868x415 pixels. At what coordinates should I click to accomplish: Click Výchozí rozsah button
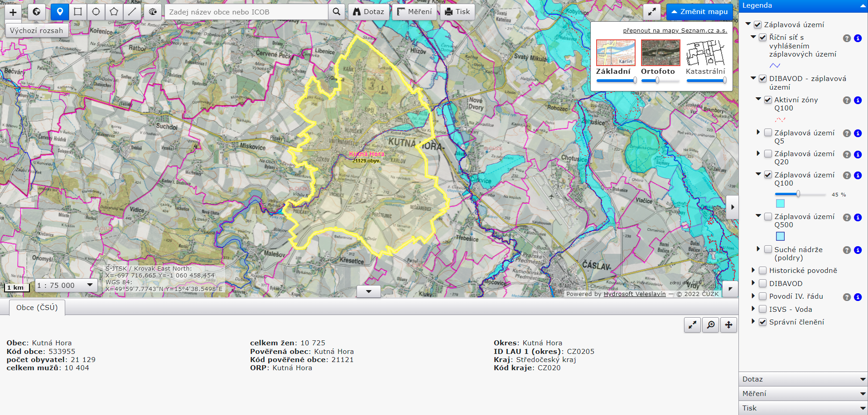37,31
